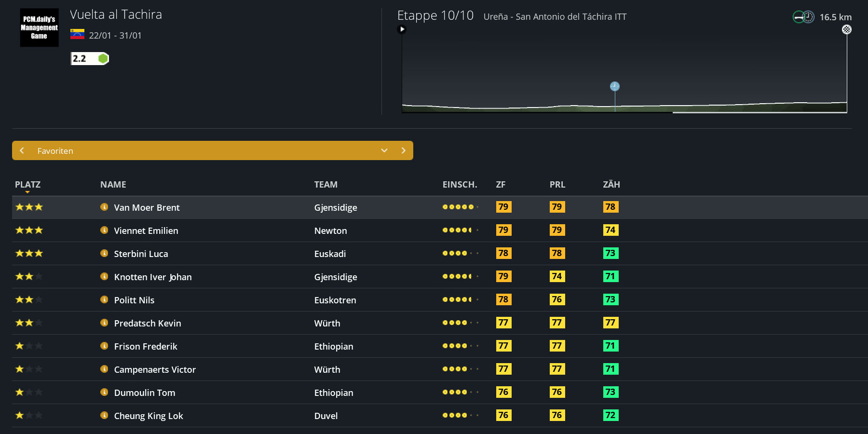Click the checkered finish flag marker
This screenshot has height=434, width=868.
click(x=847, y=29)
